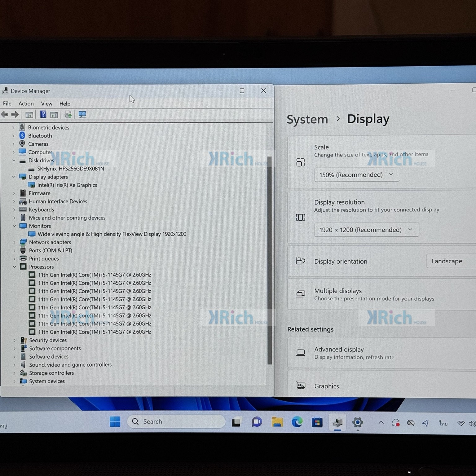Expand the Cameras category
This screenshot has height=476, width=476.
[x=13, y=144]
